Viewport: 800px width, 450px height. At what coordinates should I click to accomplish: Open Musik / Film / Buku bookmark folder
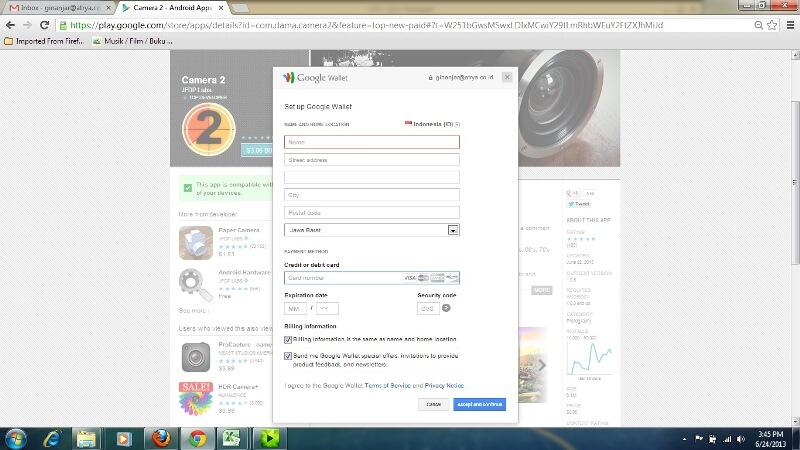coord(133,41)
